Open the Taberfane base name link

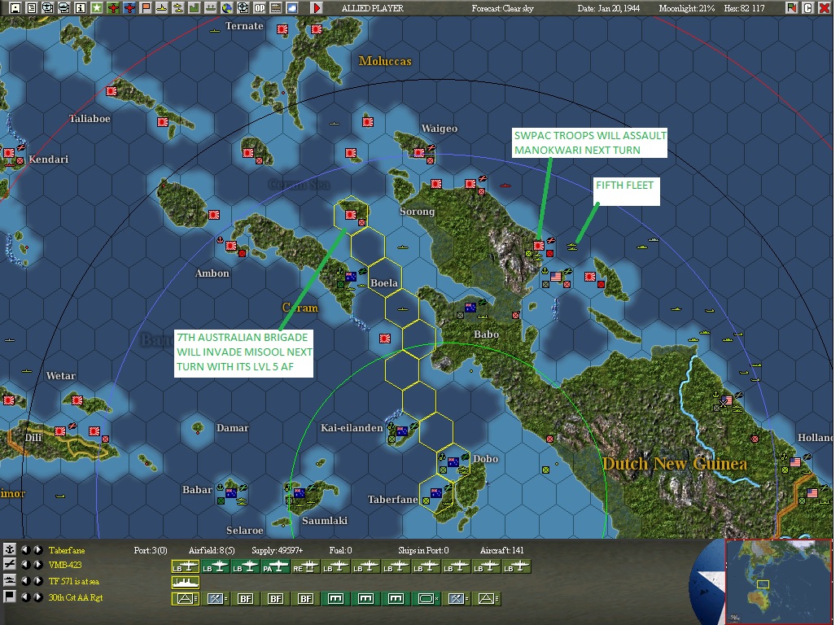click(67, 550)
